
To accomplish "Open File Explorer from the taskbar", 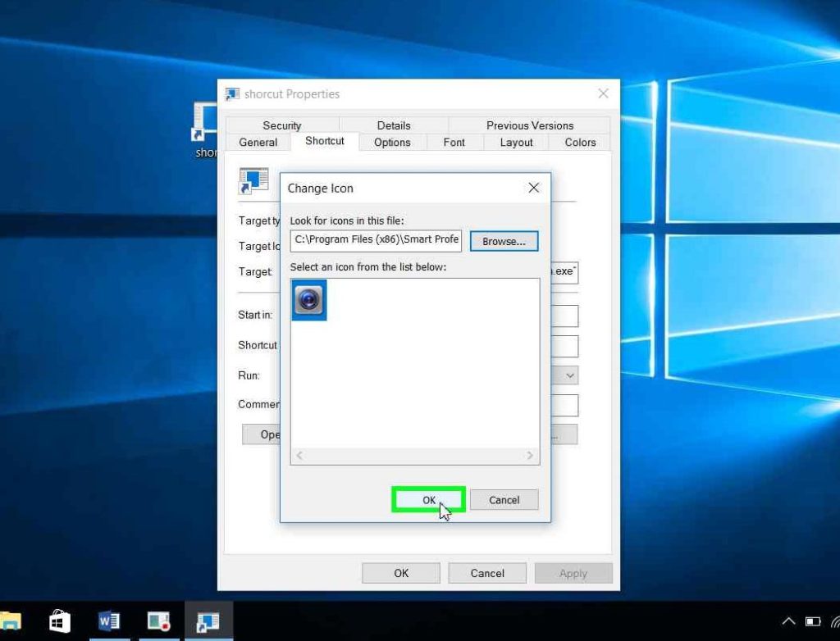I will tap(10, 621).
